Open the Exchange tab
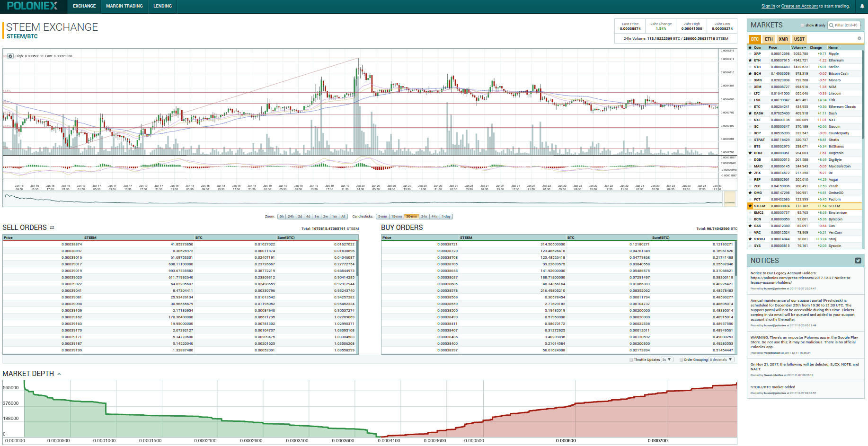The height and width of the screenshot is (446, 868). [x=84, y=6]
